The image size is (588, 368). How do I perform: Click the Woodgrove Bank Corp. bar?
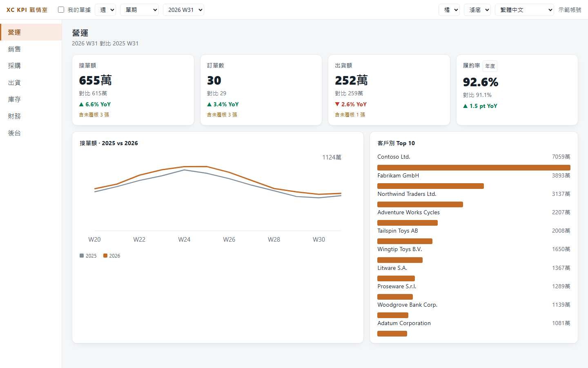tap(393, 315)
